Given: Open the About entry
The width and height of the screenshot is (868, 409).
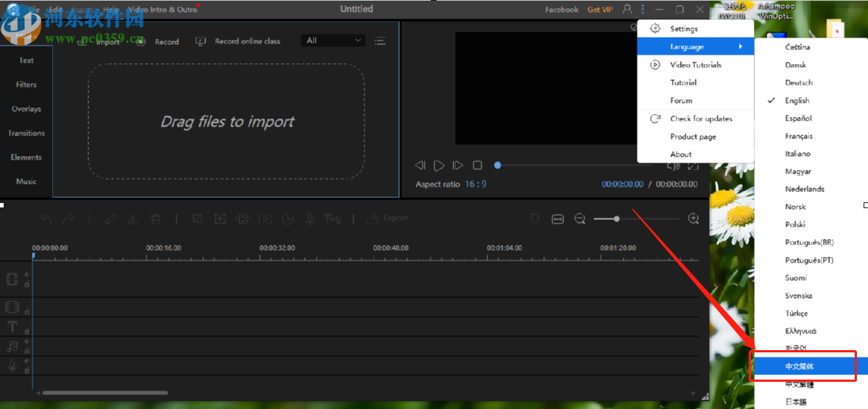Looking at the screenshot, I should click(695, 154).
